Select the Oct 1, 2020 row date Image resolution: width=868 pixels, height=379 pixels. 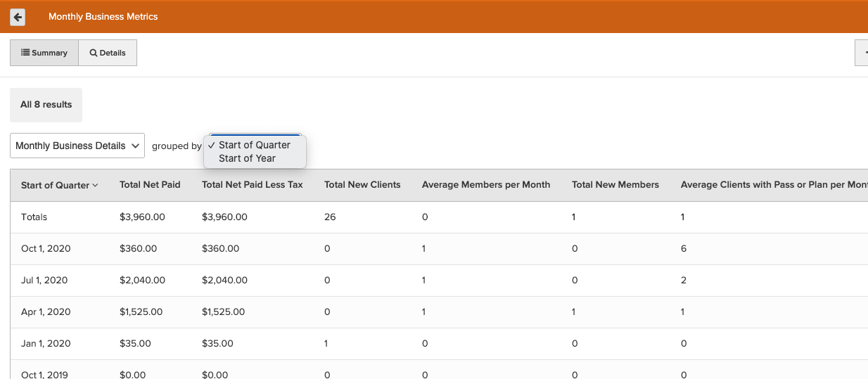coord(46,249)
